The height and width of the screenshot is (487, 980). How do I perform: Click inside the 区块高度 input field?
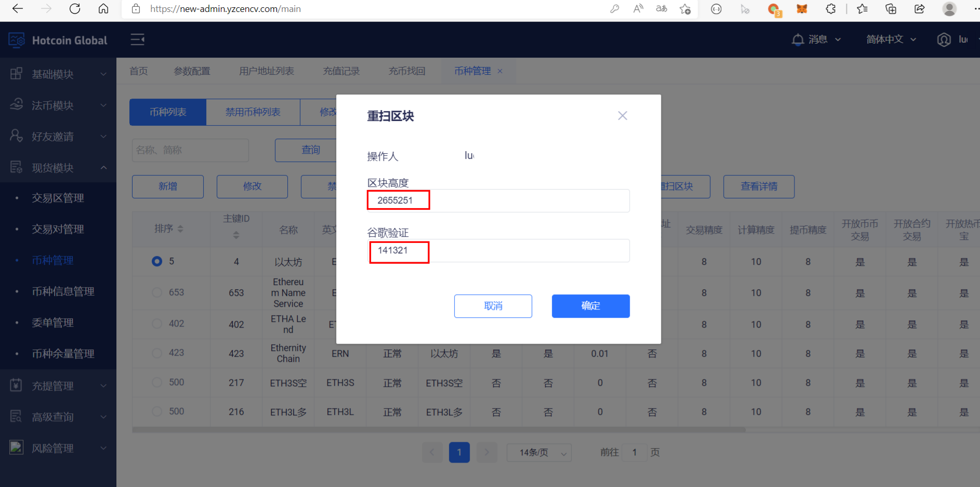498,200
